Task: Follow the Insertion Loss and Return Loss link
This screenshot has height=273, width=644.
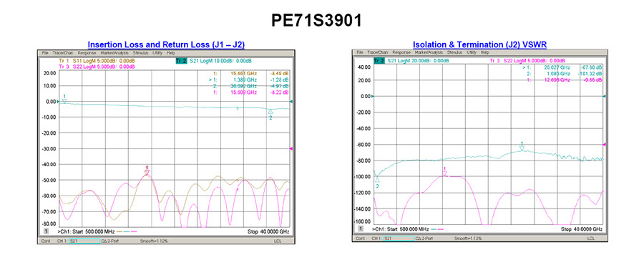Action: [x=166, y=45]
